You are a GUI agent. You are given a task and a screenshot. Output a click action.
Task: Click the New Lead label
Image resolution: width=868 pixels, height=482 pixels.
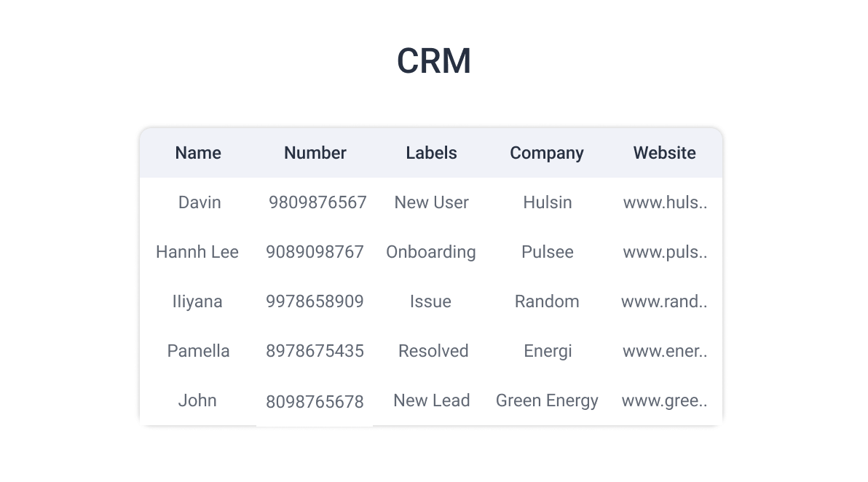click(431, 400)
